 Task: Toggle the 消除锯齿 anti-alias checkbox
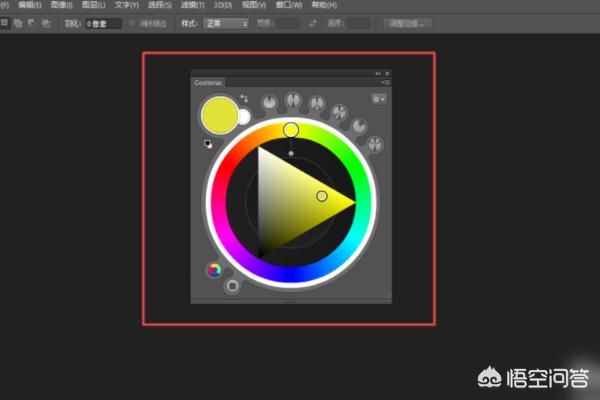tap(132, 24)
